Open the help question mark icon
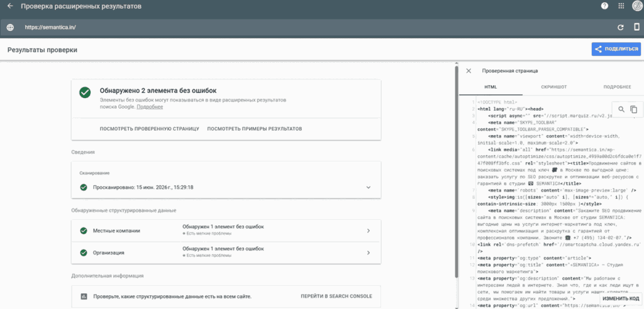 coord(604,6)
